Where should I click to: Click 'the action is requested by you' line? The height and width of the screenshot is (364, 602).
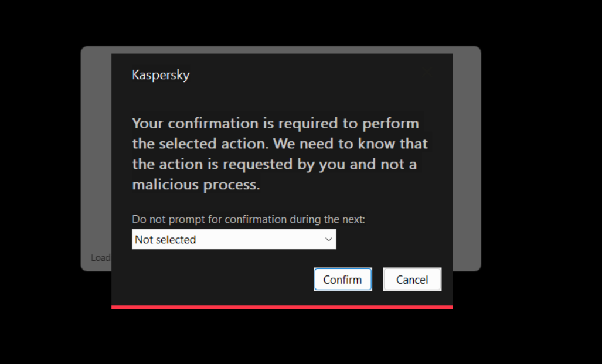(274, 164)
